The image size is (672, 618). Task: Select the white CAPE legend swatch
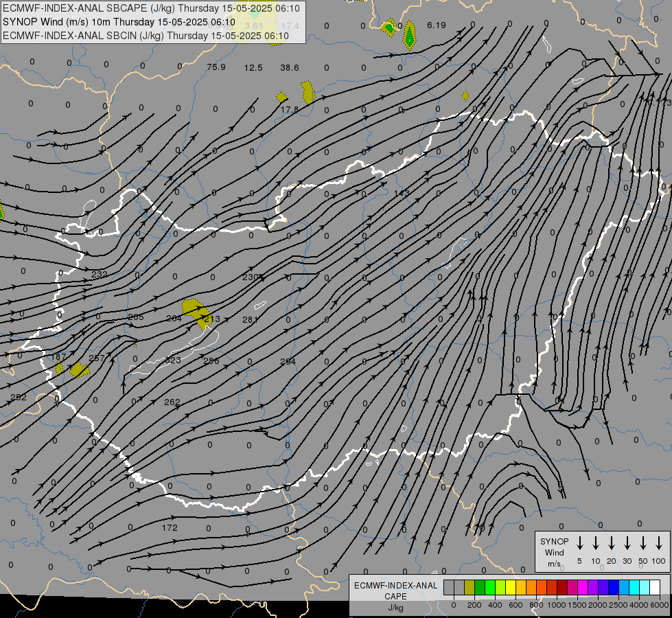click(x=655, y=587)
